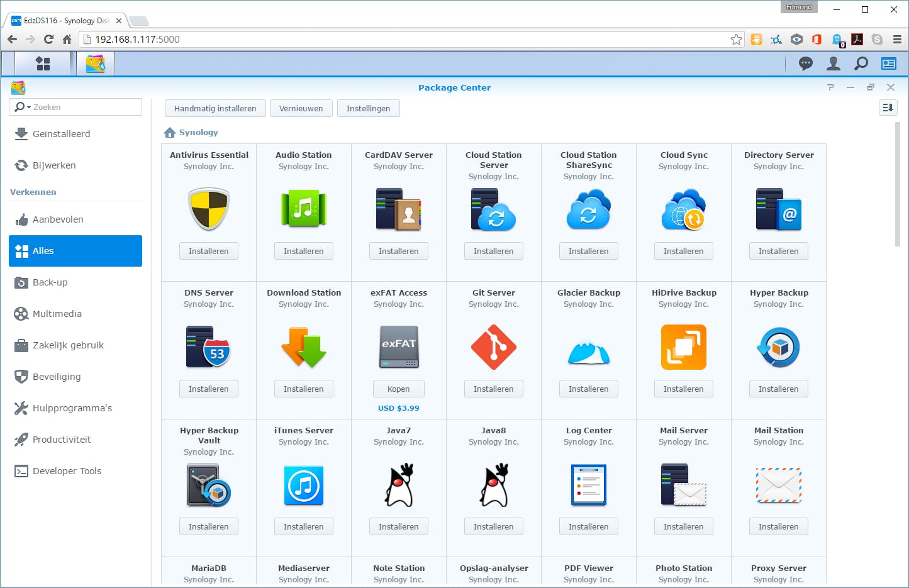The width and height of the screenshot is (909, 588).
Task: Toggle the package sort order button
Action: 888,108
